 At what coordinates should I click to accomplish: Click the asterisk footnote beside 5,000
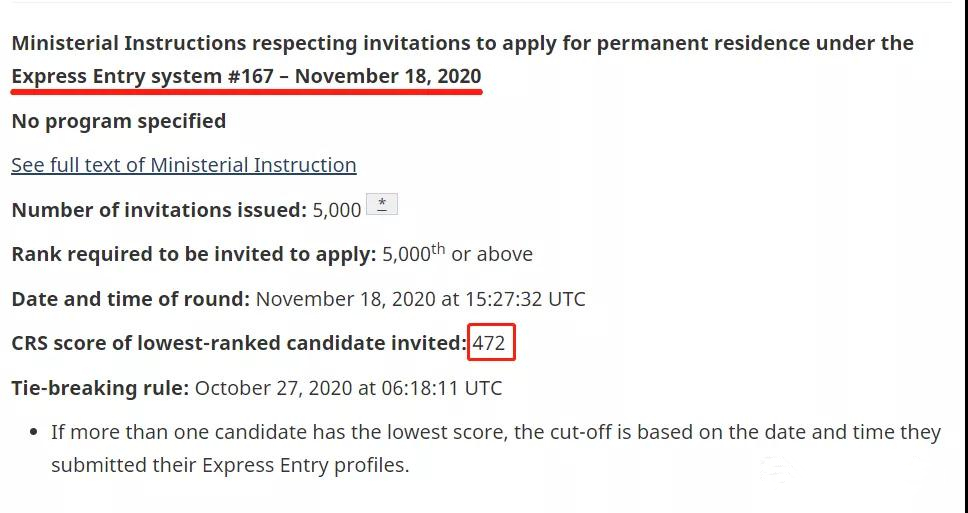click(x=382, y=204)
